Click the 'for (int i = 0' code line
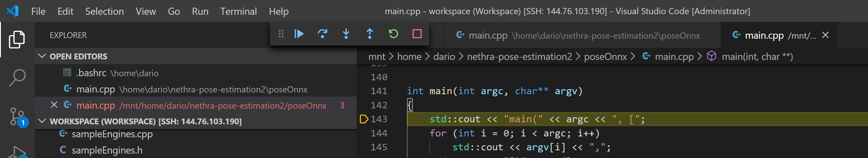 (515, 133)
